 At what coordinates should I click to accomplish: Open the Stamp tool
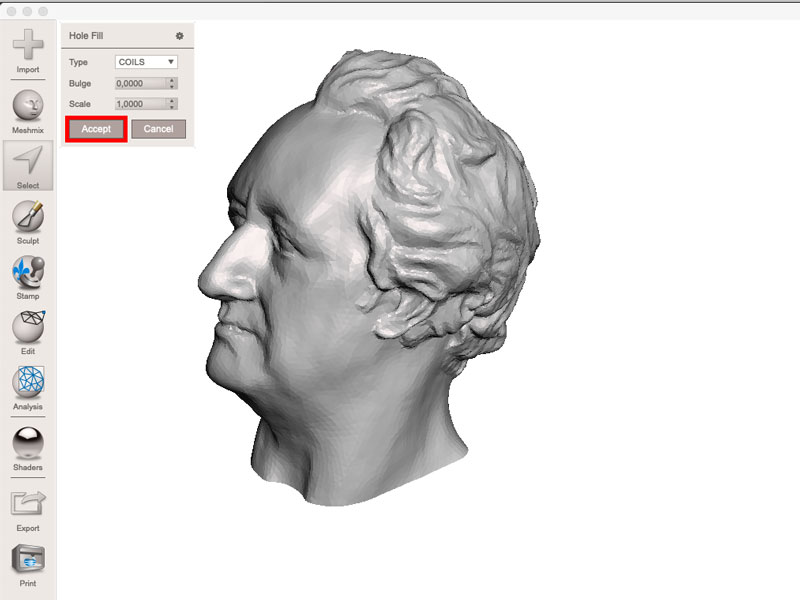pyautogui.click(x=28, y=278)
